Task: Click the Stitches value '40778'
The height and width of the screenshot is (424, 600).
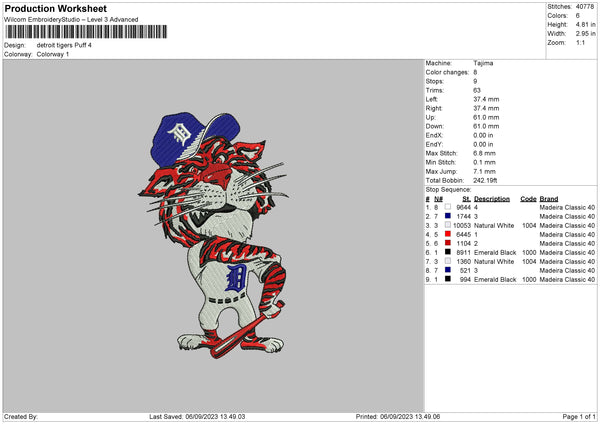Action: (x=585, y=7)
